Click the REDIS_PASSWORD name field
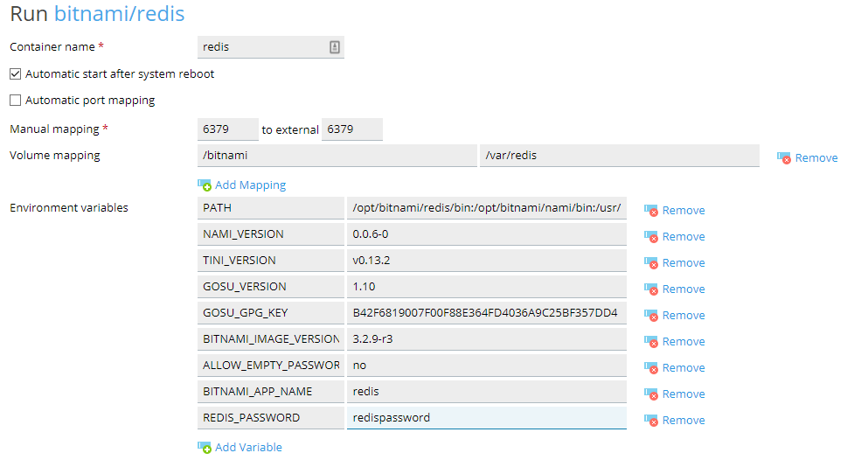Screen dimensions: 868x460 click(271, 418)
